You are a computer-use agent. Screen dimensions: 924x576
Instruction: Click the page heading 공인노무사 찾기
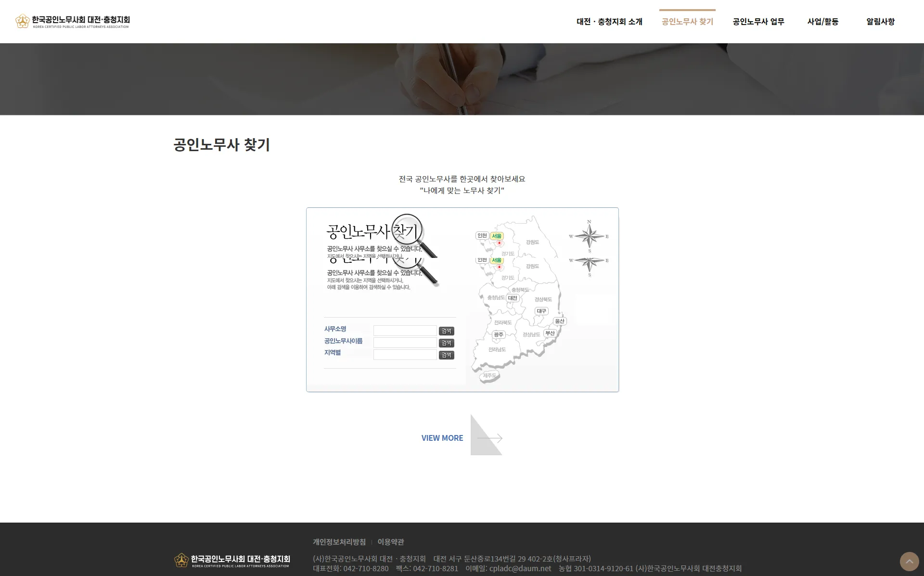tap(222, 145)
